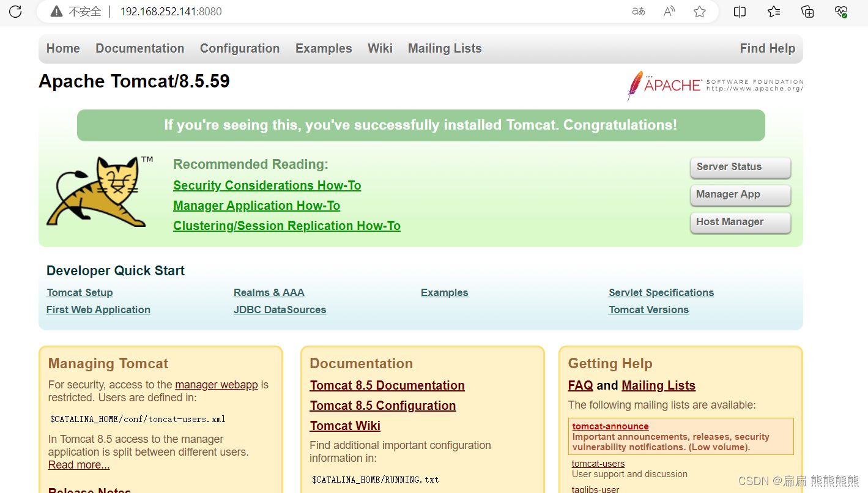Viewport: 868px width, 493px height.
Task: Open Configuration in the navigation bar
Action: [x=240, y=48]
